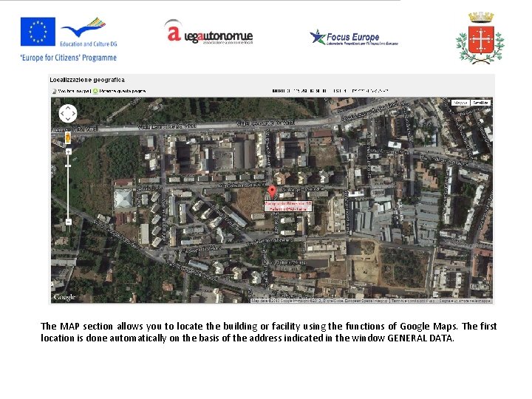Click the European Union flag logo
The image size is (532, 399).
[x=38, y=32]
